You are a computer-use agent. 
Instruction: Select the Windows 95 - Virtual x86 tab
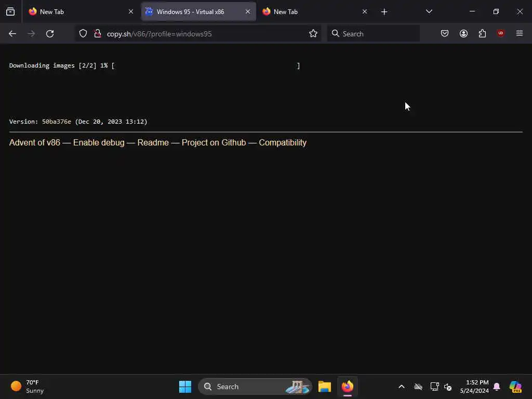click(x=198, y=11)
